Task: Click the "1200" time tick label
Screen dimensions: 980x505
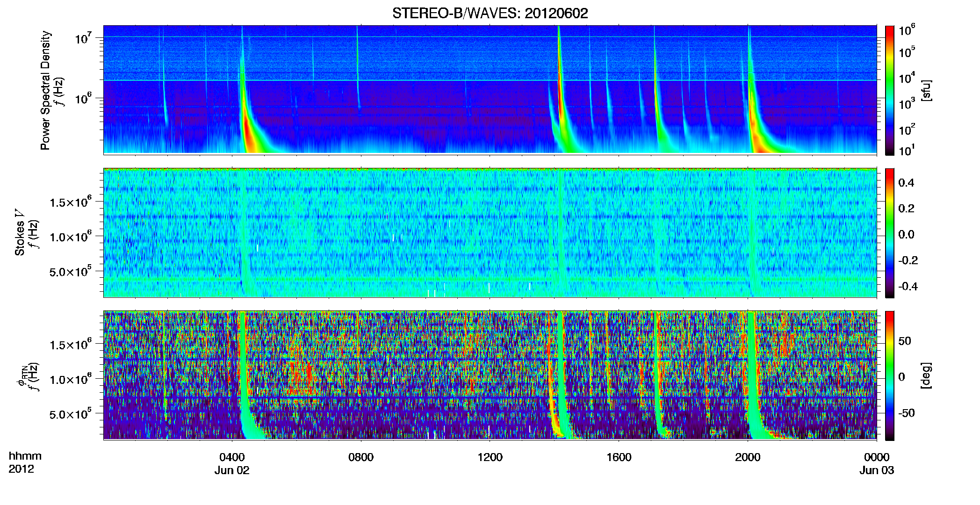Action: [x=490, y=457]
